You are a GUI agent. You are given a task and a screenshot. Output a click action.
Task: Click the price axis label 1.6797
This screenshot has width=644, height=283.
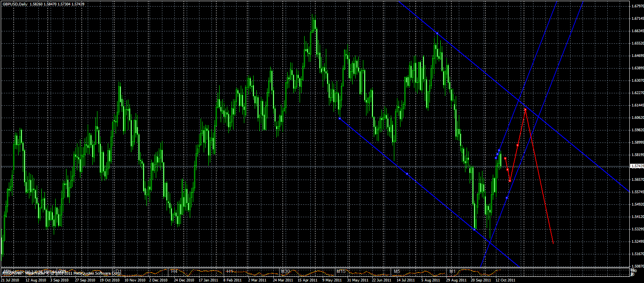(638, 6)
